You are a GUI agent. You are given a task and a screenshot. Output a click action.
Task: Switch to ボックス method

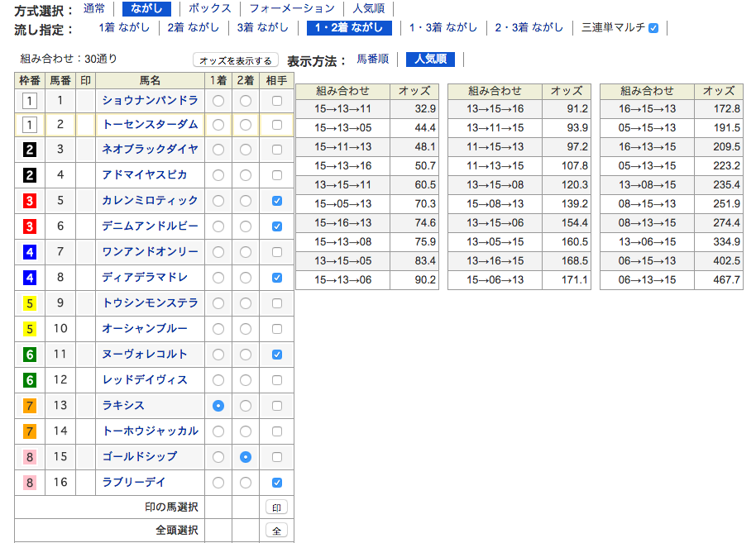point(210,8)
